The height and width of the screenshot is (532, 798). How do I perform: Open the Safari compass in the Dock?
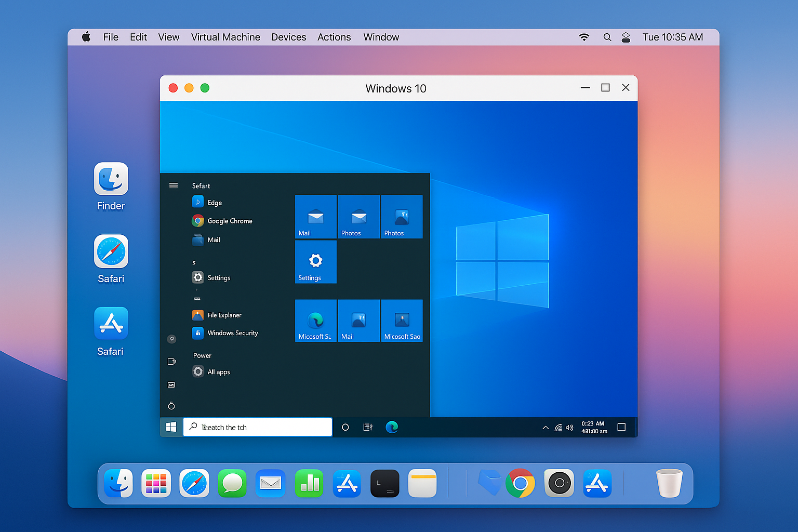pos(194,483)
